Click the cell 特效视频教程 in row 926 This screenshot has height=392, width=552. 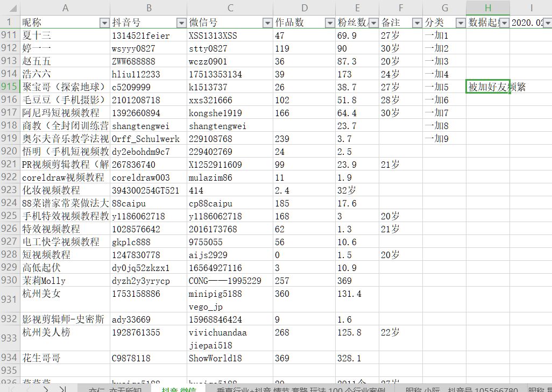tap(65, 229)
